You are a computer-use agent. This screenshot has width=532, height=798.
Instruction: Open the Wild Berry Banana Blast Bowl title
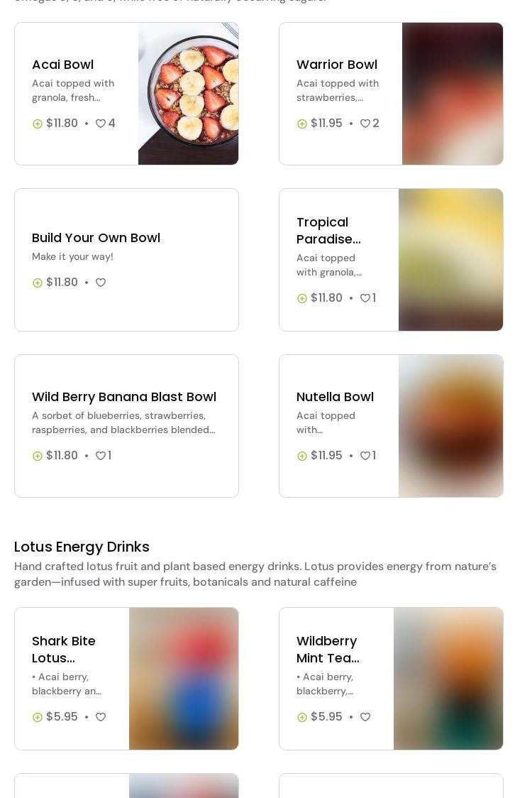click(124, 397)
